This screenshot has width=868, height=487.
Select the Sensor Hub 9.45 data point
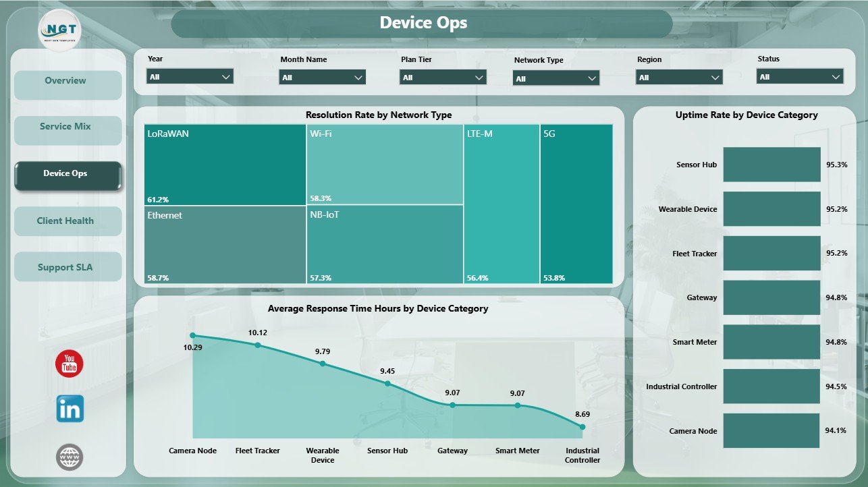click(x=387, y=383)
